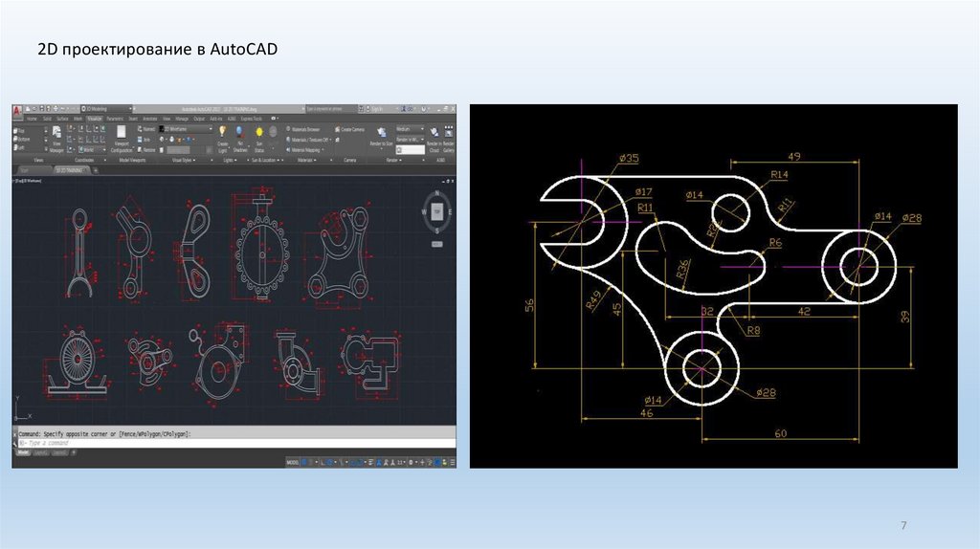Click the Material Mapping tool
Screen dimensions: 980x549
tap(304, 150)
